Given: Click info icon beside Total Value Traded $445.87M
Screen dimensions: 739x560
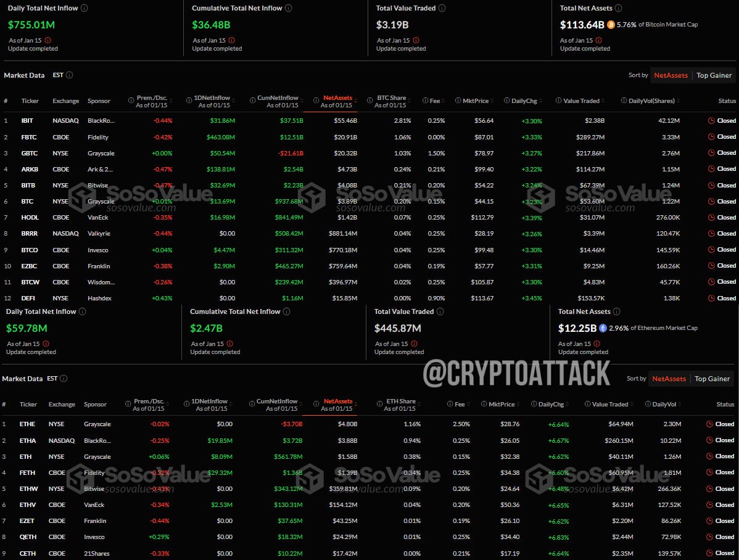Looking at the screenshot, I should 440,311.
